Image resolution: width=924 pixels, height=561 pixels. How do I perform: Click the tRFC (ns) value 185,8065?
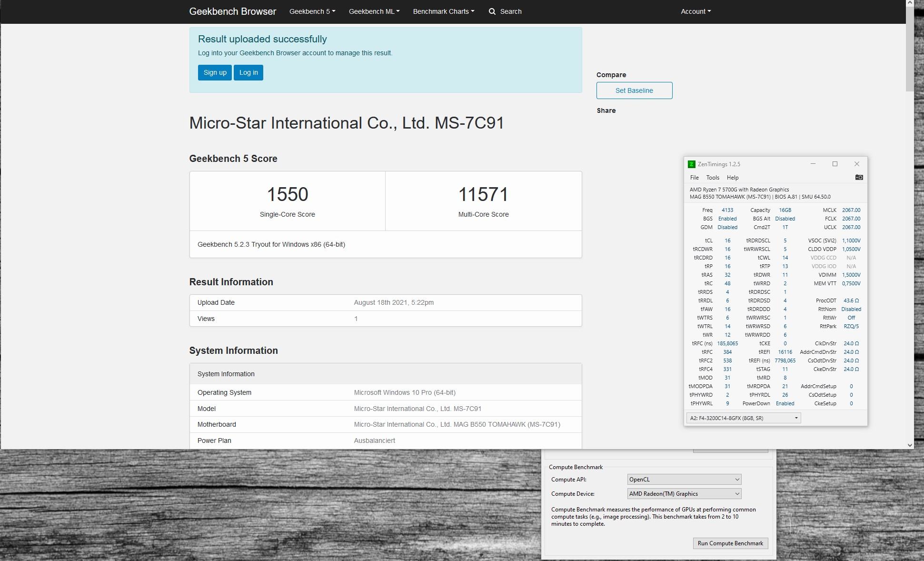(727, 343)
